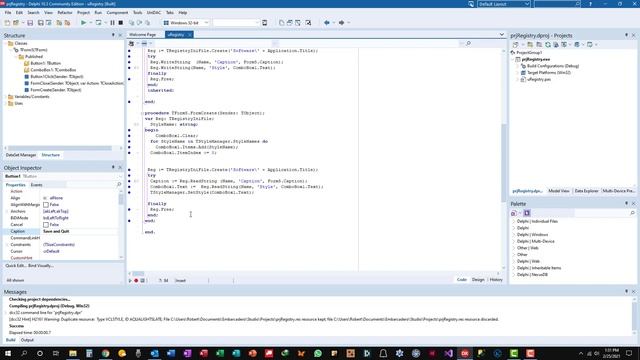The height and width of the screenshot is (360, 640).
Task: Click the Open file toolbar icon
Action: 16,23
